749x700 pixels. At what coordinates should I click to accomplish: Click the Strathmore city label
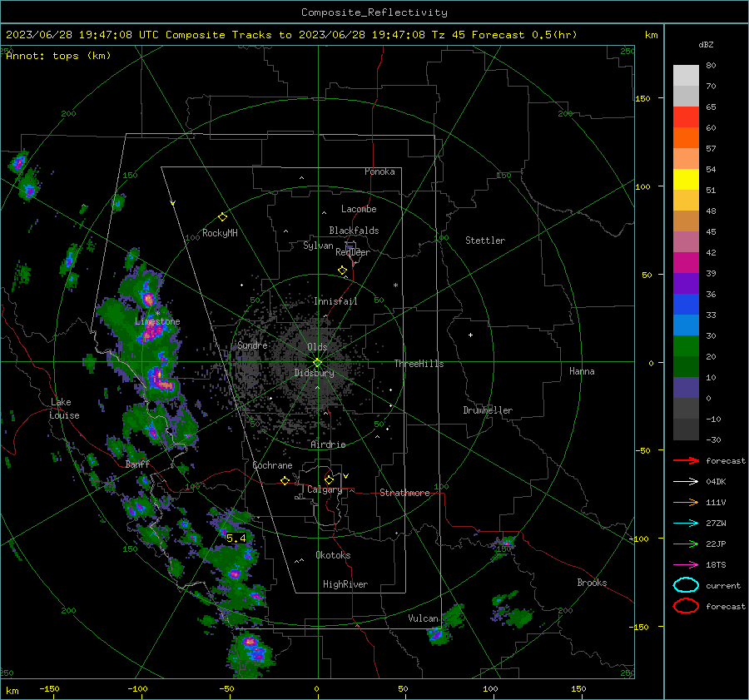click(x=404, y=493)
